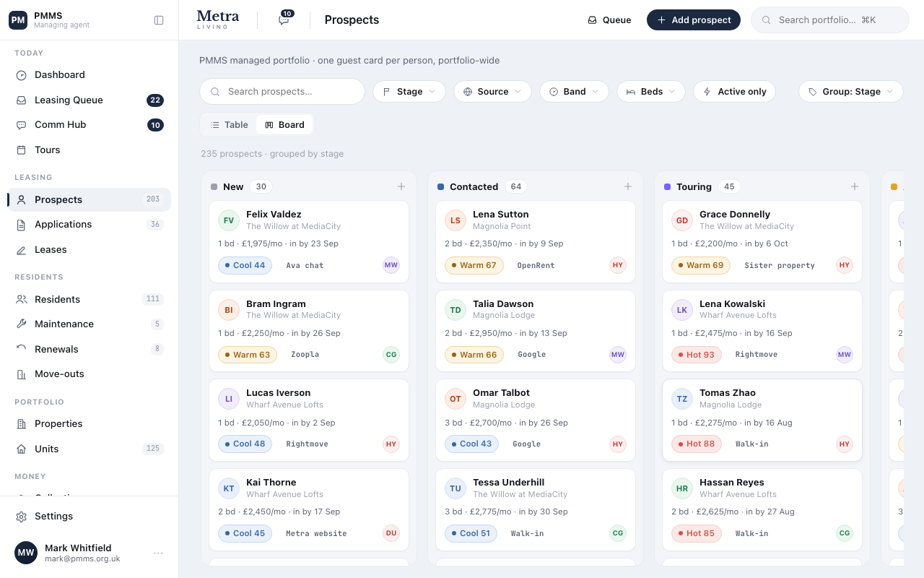Open the ellipsis menu beside Mark Whitfield
The height and width of the screenshot is (578, 924).
click(158, 553)
